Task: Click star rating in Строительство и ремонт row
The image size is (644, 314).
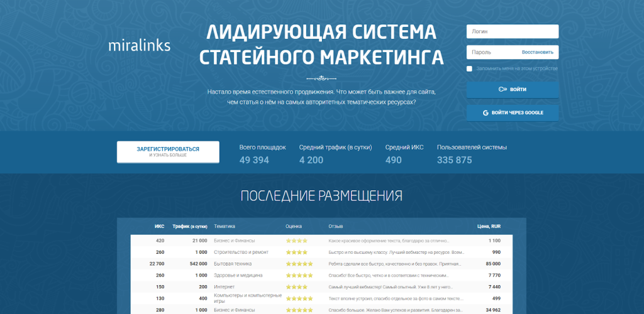Action: pyautogui.click(x=296, y=252)
